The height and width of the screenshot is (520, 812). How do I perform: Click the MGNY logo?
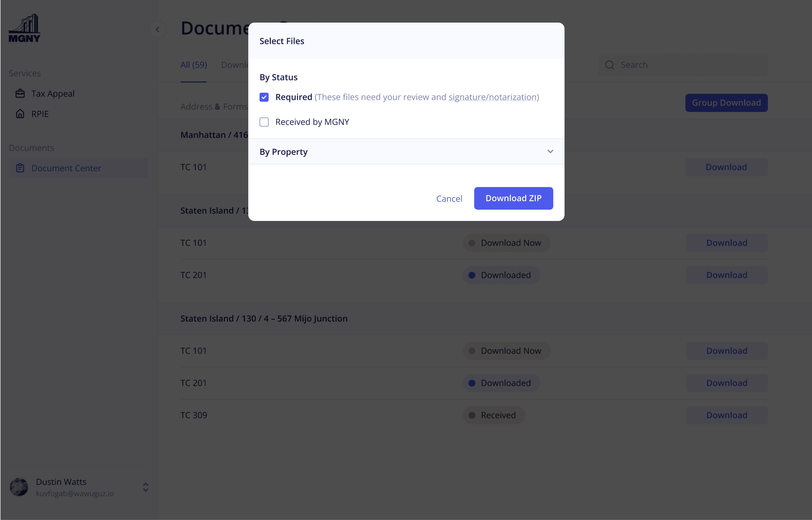pos(24,28)
